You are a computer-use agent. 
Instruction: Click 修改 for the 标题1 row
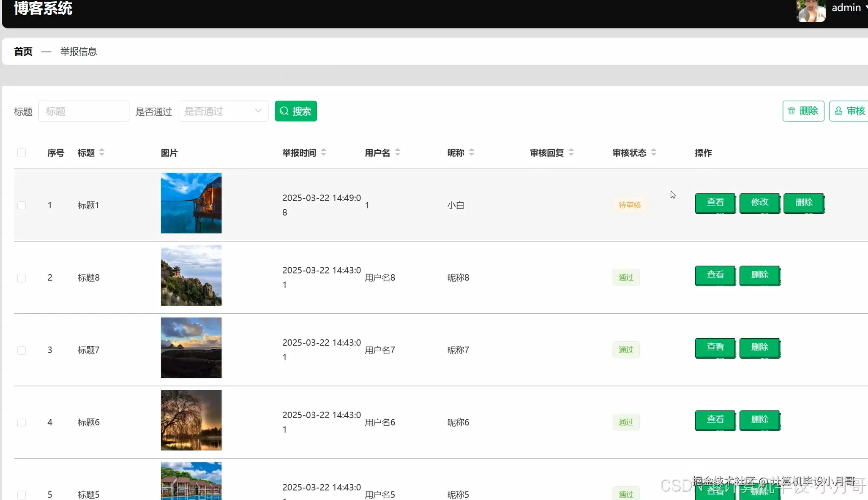759,203
